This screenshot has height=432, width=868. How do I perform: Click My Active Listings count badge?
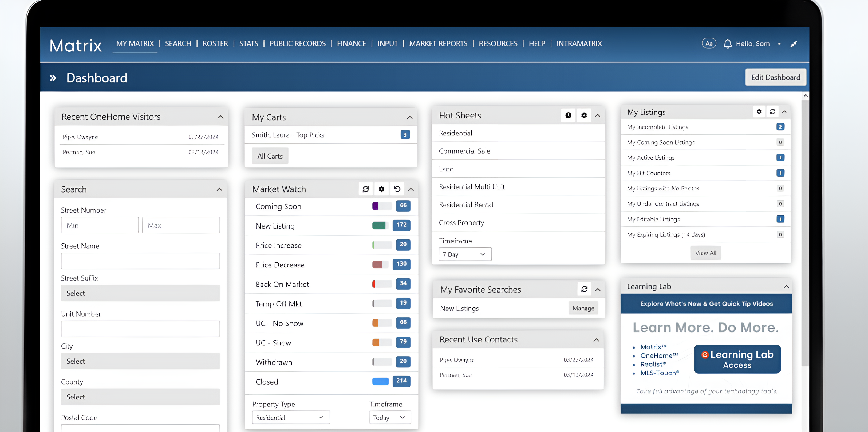(x=780, y=158)
